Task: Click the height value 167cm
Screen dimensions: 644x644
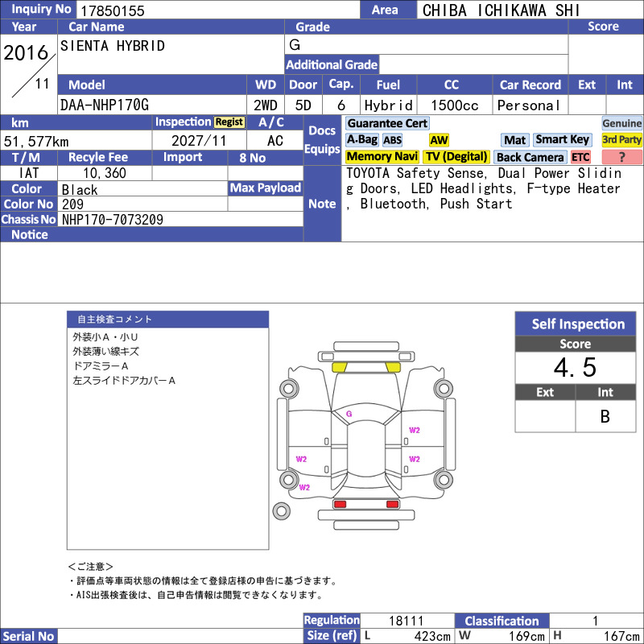Action: click(x=621, y=636)
